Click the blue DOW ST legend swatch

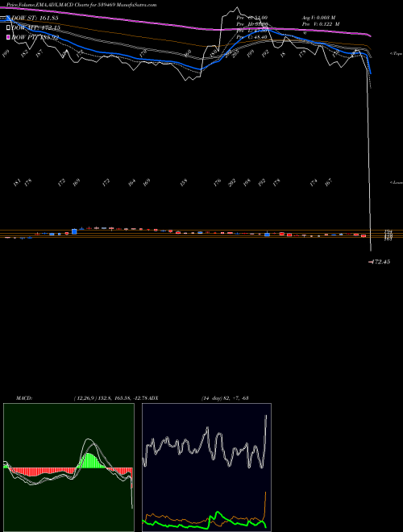click(9, 18)
